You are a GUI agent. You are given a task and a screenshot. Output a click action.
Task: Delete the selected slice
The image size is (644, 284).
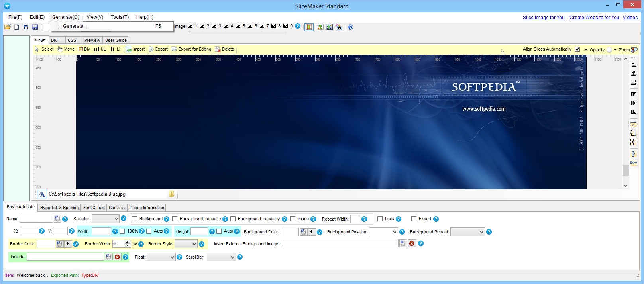tap(224, 49)
